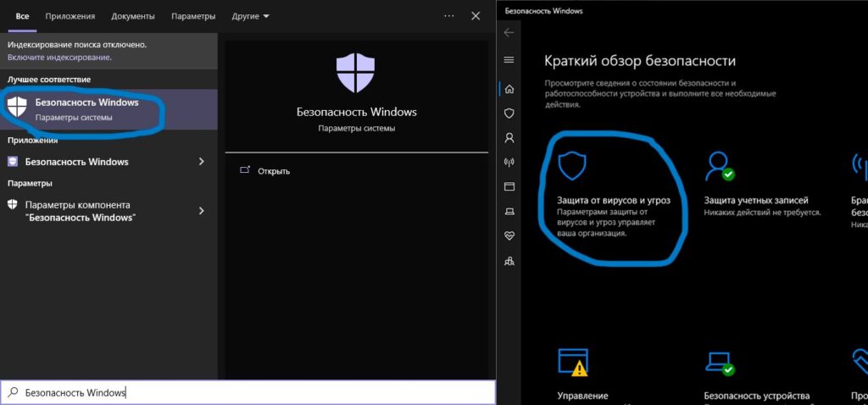The width and height of the screenshot is (868, 405).
Task: Click 'Лучшее соответствие' section label
Action: [x=49, y=80]
